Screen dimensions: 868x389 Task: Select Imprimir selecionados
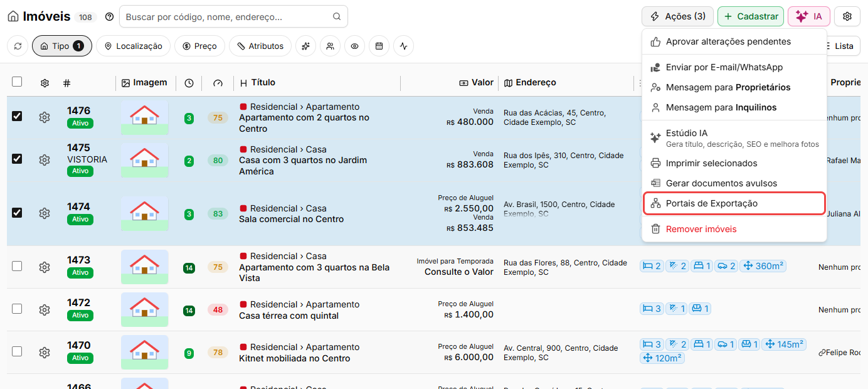734,163
